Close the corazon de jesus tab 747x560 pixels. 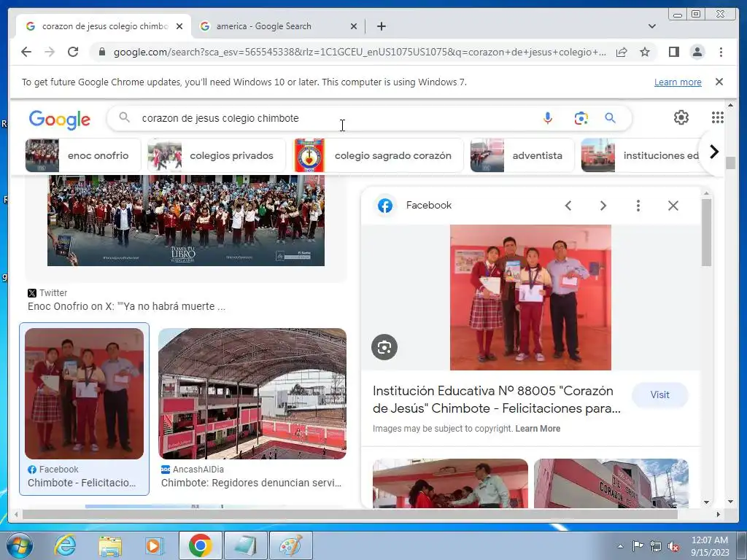pyautogui.click(x=179, y=26)
